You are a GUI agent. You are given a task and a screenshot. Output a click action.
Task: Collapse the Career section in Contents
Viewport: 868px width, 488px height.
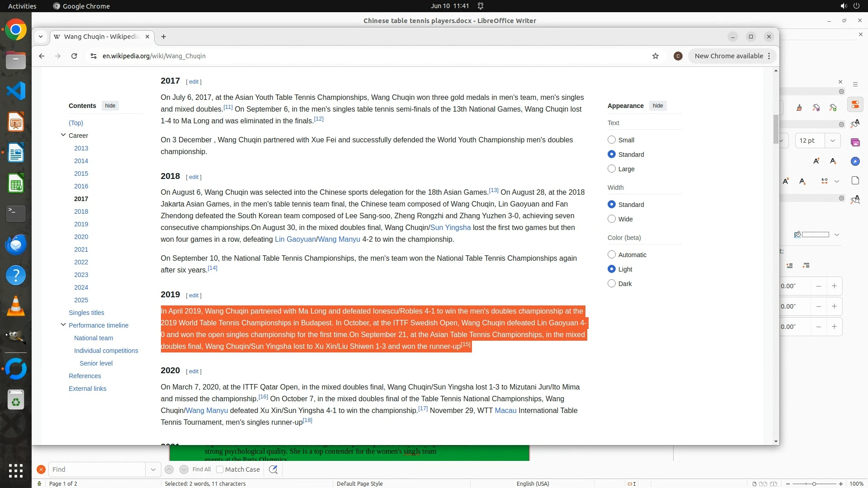pos(63,135)
